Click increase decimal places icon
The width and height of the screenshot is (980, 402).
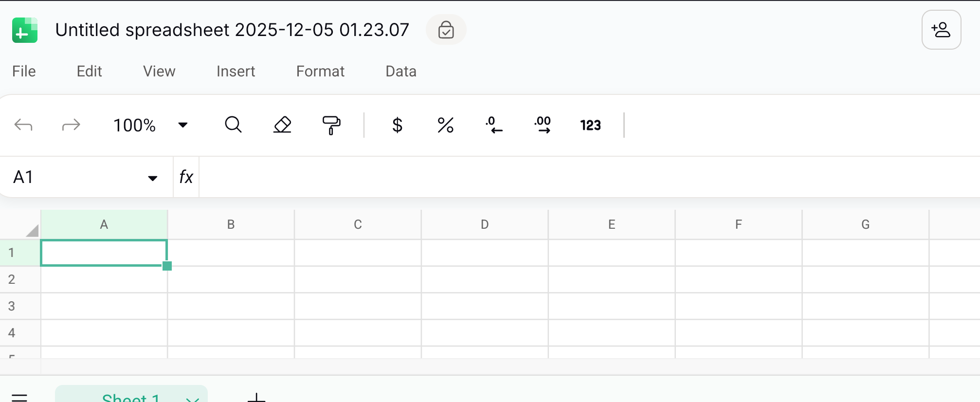coord(543,125)
